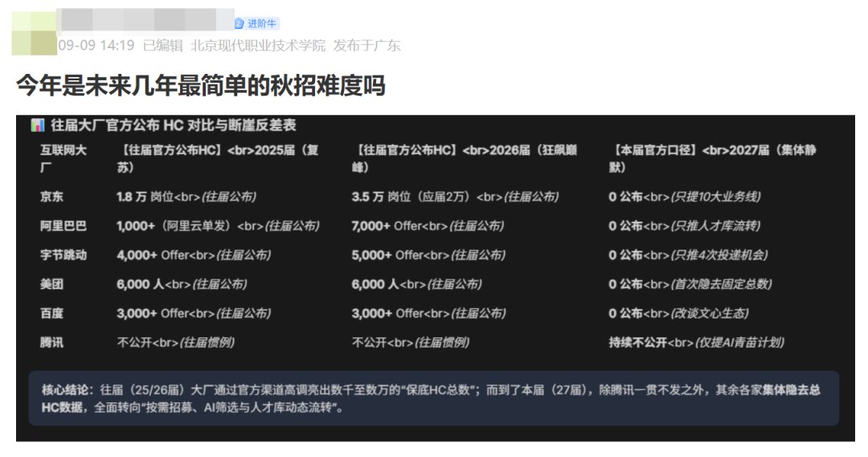The image size is (868, 457).
Task: Click the post timestamp 09-09 14:19
Action: click(x=96, y=45)
